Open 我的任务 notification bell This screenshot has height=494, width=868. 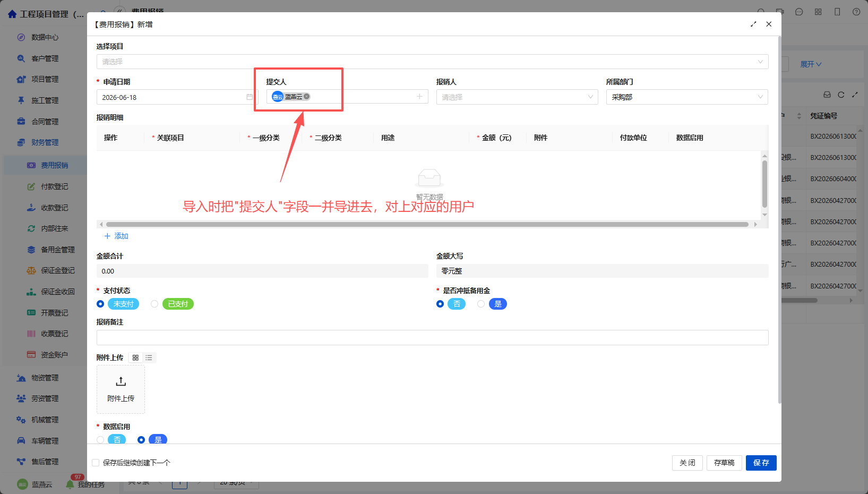pyautogui.click(x=70, y=484)
